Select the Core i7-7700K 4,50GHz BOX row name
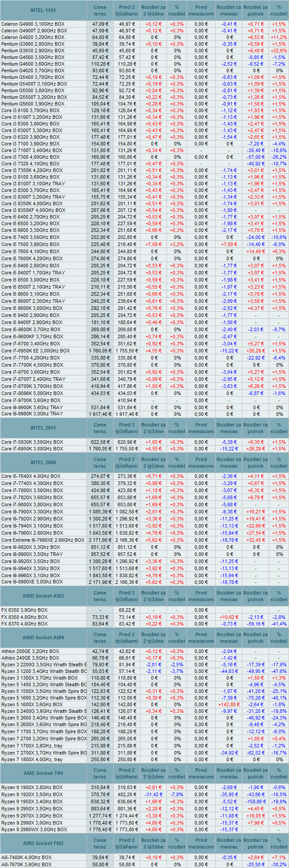 point(32,365)
